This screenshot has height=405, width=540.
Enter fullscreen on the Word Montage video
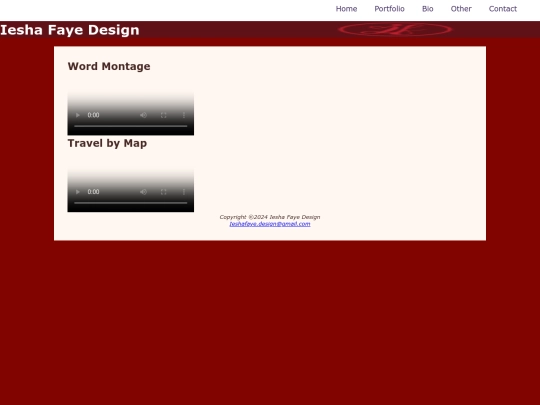[x=164, y=115]
